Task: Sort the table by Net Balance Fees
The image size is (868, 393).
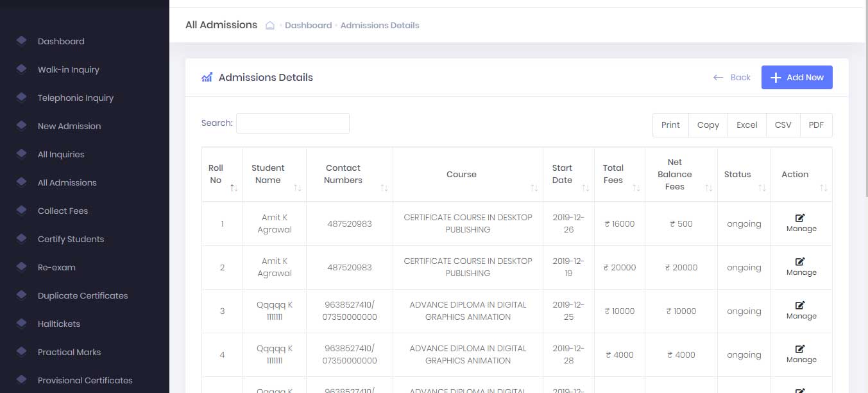Action: [681, 174]
